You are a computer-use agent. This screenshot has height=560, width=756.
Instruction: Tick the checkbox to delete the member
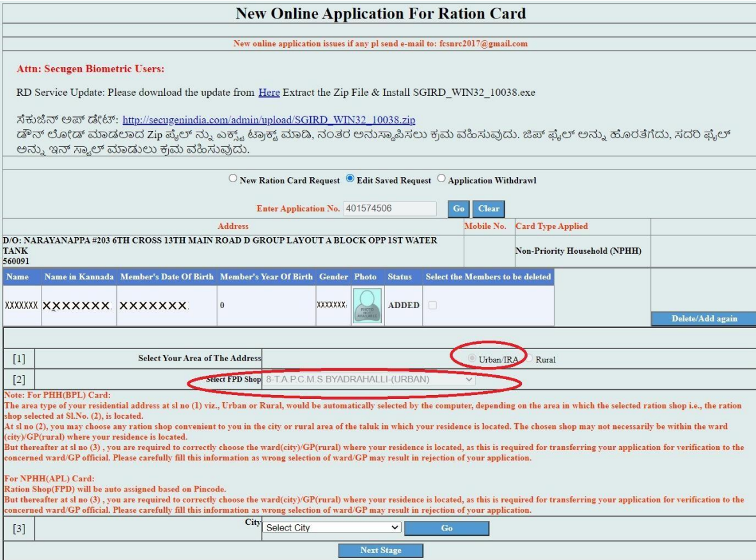tap(432, 306)
